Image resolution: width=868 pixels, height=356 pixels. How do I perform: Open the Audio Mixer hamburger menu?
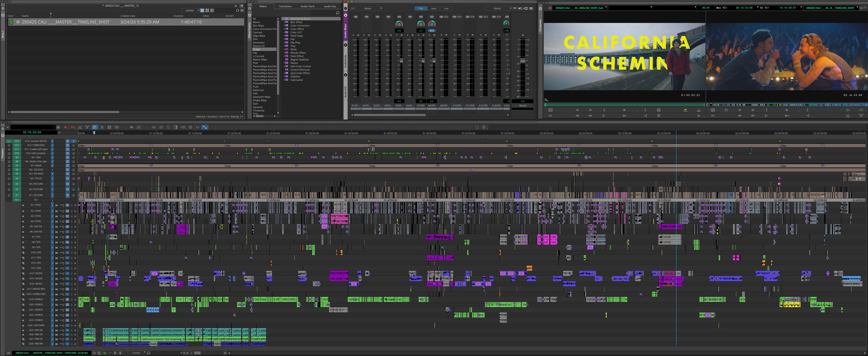531,8
